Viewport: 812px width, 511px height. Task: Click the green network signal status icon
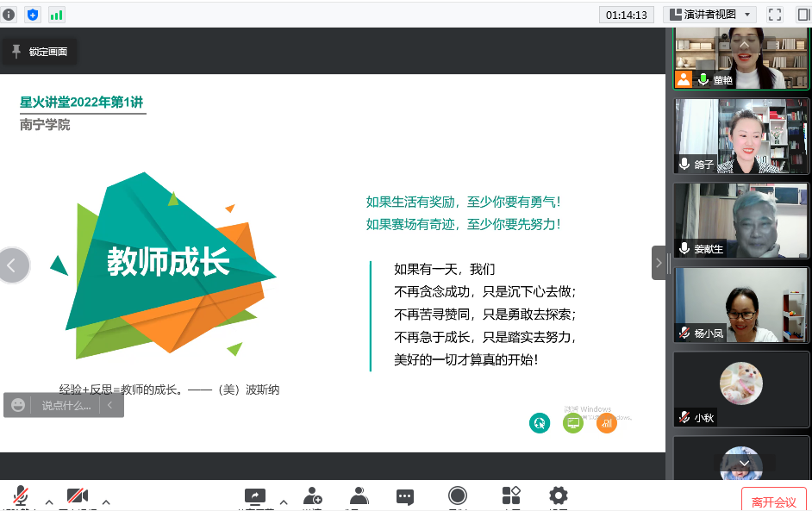pyautogui.click(x=57, y=15)
